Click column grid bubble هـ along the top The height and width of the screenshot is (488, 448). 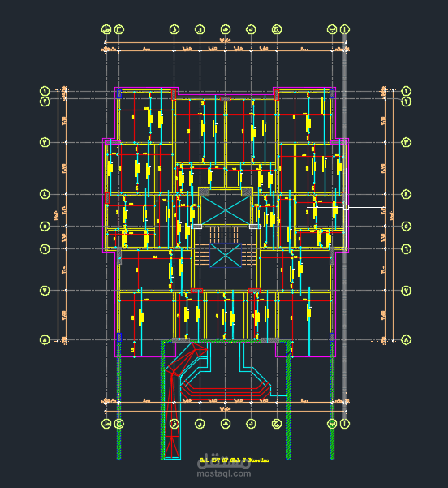(x=226, y=29)
